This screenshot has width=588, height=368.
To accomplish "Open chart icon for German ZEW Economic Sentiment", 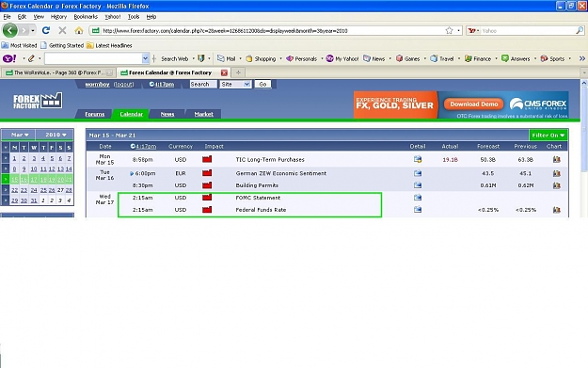I will pyautogui.click(x=557, y=173).
